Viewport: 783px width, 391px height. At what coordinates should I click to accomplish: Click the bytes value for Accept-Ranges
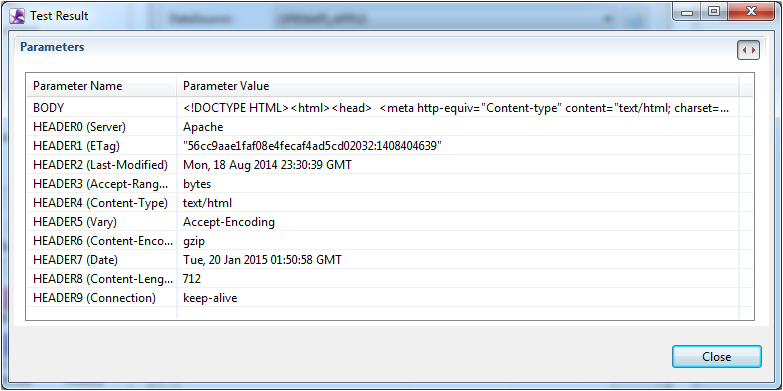point(197,184)
